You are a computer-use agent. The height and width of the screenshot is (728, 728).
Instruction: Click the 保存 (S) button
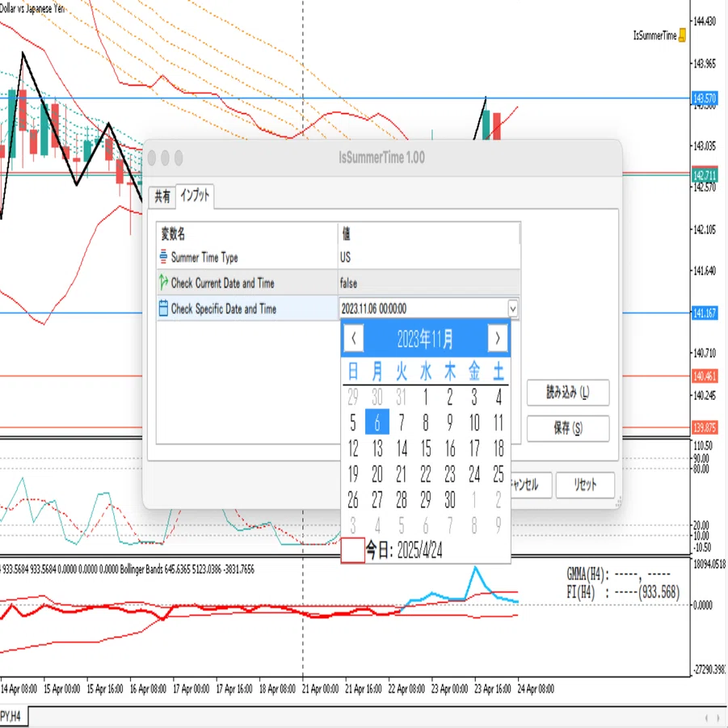click(x=568, y=428)
